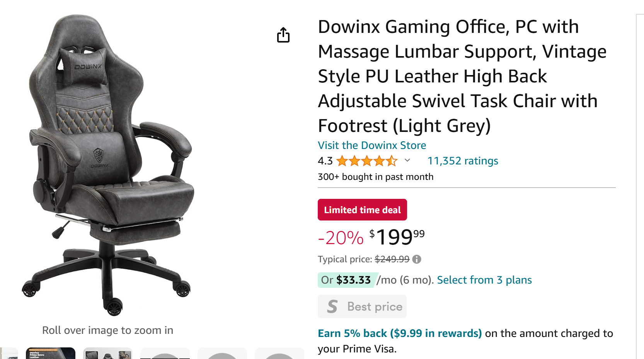Select the sixth product thumbnail

(279, 354)
